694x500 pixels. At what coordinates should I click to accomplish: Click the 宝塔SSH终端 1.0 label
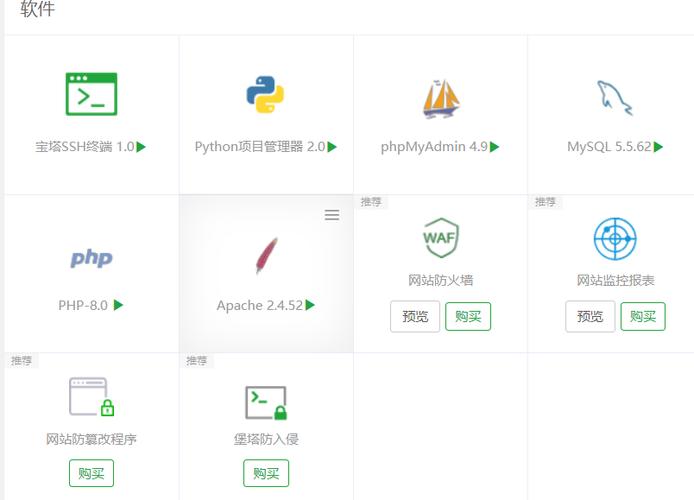[x=85, y=146]
